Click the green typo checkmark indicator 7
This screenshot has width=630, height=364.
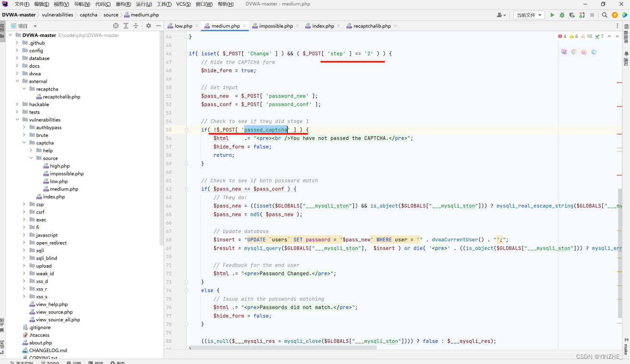point(599,36)
